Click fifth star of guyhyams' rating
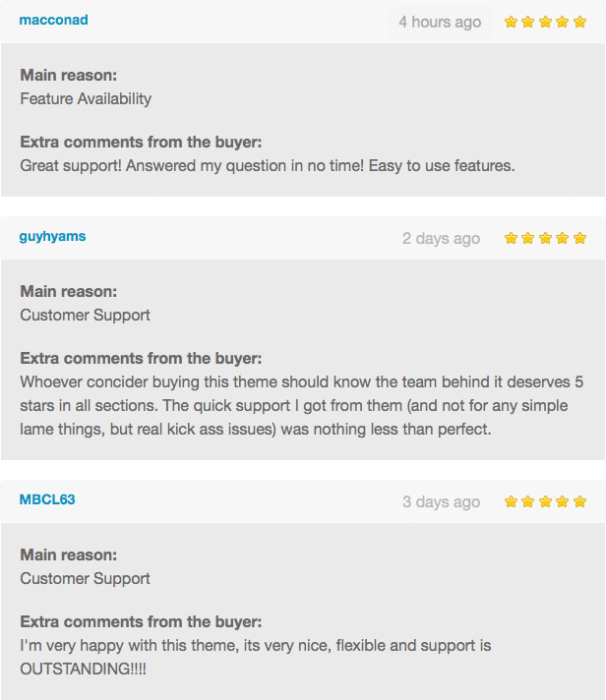This screenshot has width=606, height=700. (579, 238)
